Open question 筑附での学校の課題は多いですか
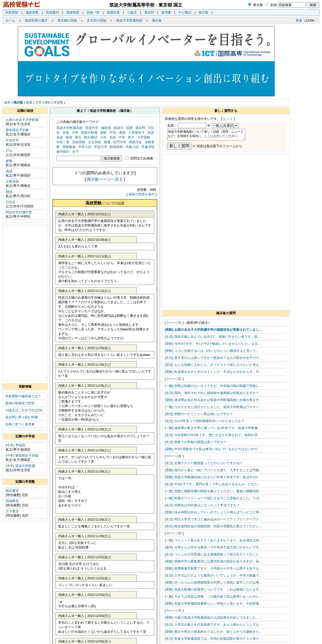This screenshot has width=322, height=644. [195, 442]
